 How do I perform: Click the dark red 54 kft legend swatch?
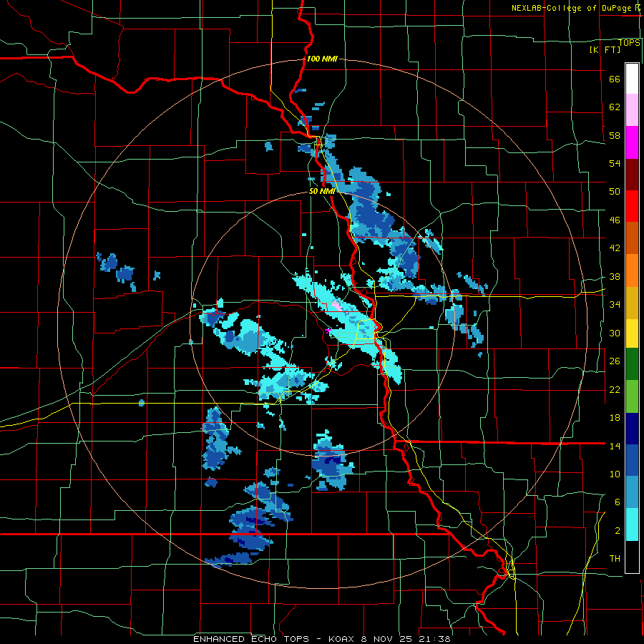[x=632, y=175]
